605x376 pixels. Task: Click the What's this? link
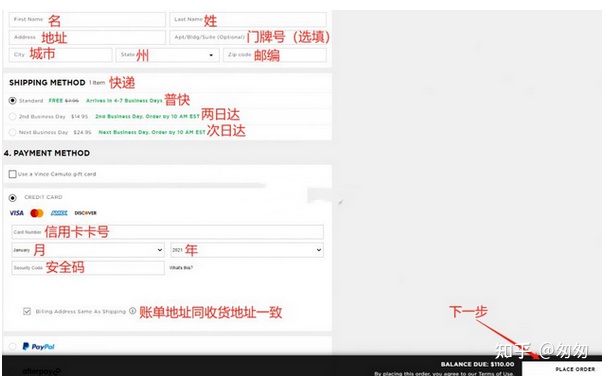click(181, 268)
